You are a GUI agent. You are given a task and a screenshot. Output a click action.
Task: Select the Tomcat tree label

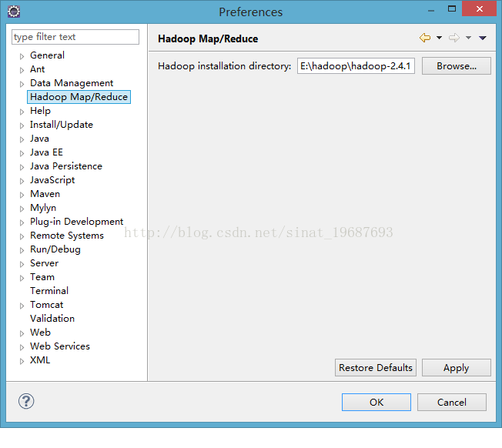click(x=47, y=305)
